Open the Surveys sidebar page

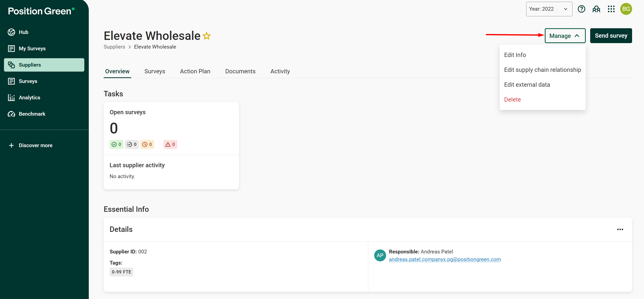(x=44, y=81)
